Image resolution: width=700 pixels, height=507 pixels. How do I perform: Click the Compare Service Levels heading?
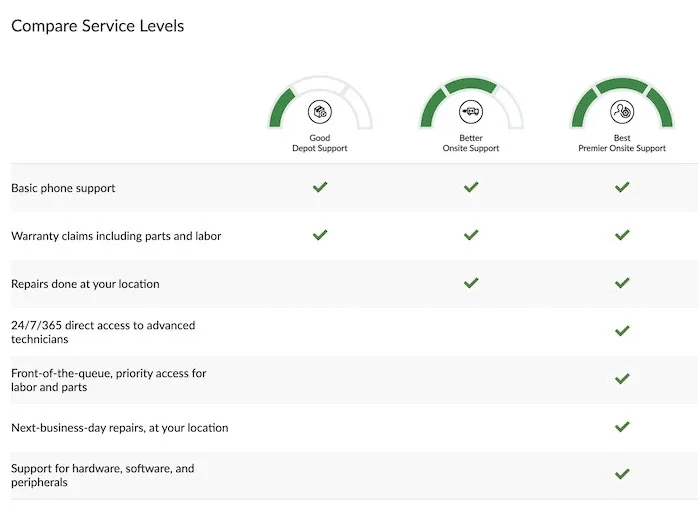pos(97,26)
